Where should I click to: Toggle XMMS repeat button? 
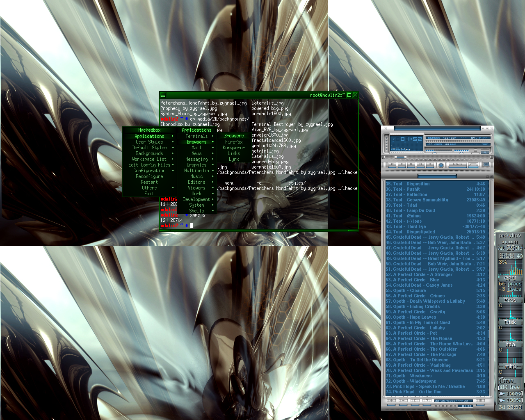click(x=473, y=164)
